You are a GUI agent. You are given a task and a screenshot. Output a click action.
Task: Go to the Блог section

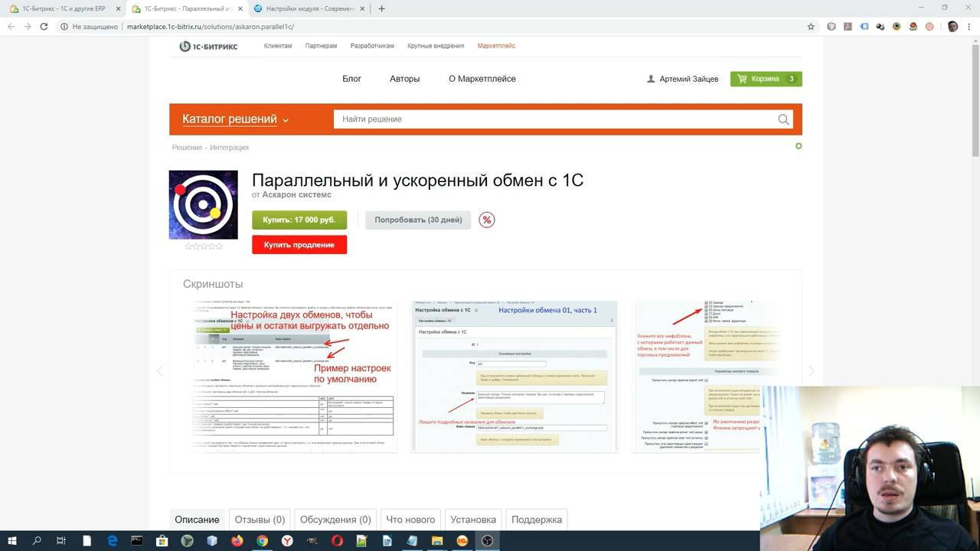point(351,79)
